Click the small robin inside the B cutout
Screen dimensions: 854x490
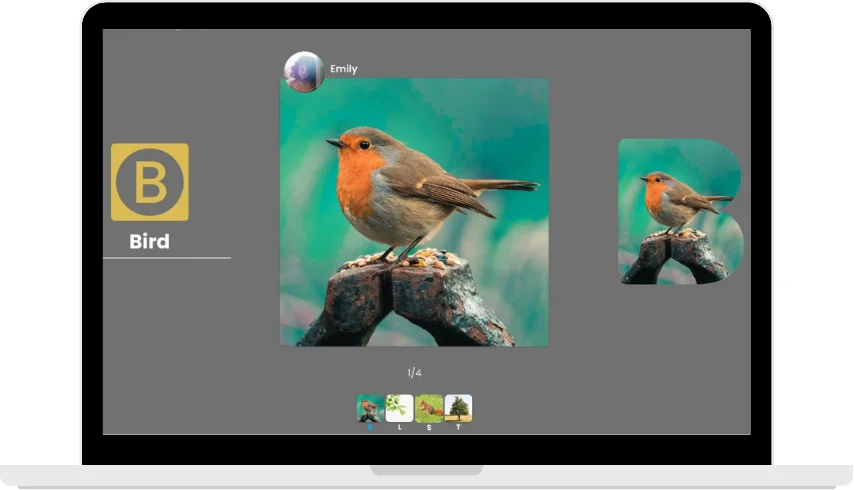click(671, 200)
